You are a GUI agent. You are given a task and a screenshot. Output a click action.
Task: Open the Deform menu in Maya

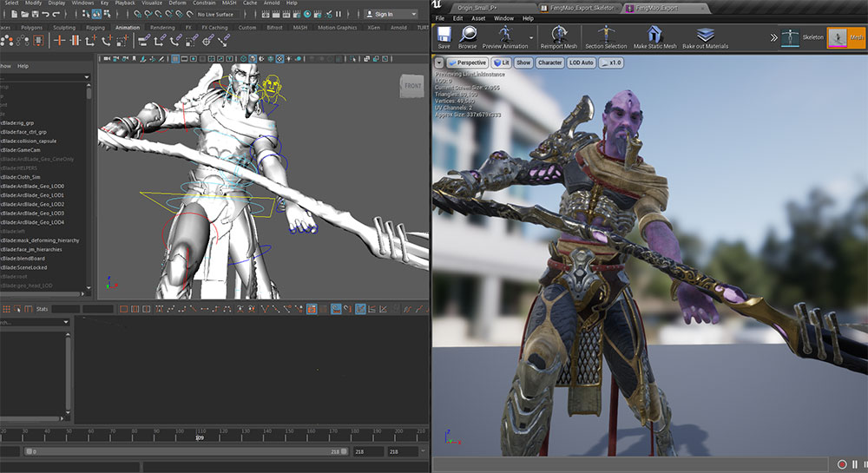(x=177, y=3)
